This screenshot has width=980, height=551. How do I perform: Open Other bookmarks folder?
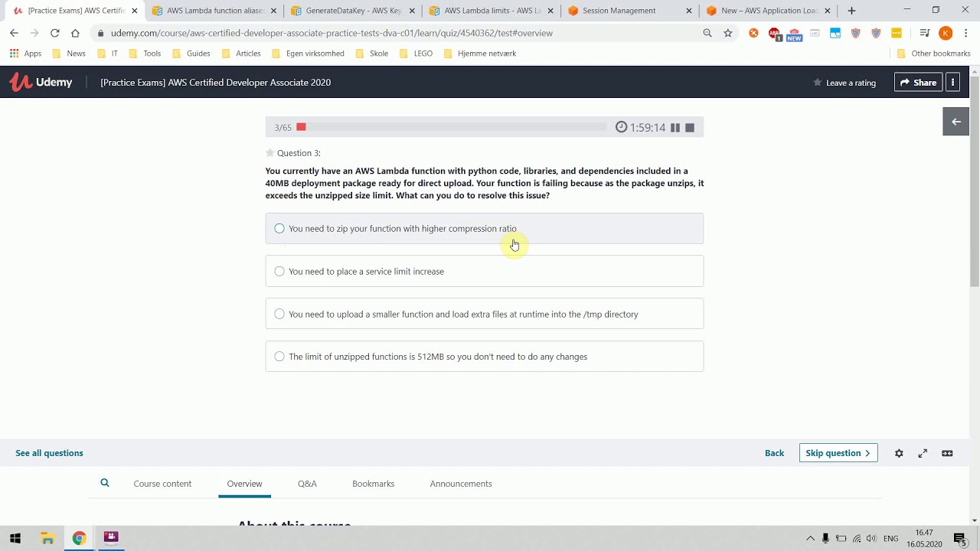[x=933, y=54]
